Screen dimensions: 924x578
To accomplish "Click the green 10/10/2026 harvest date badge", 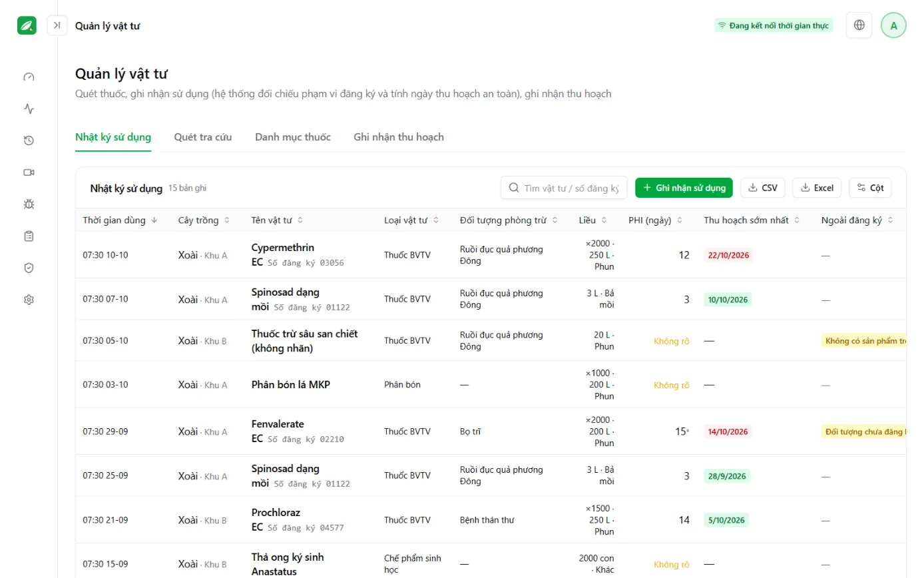I will [x=728, y=300].
